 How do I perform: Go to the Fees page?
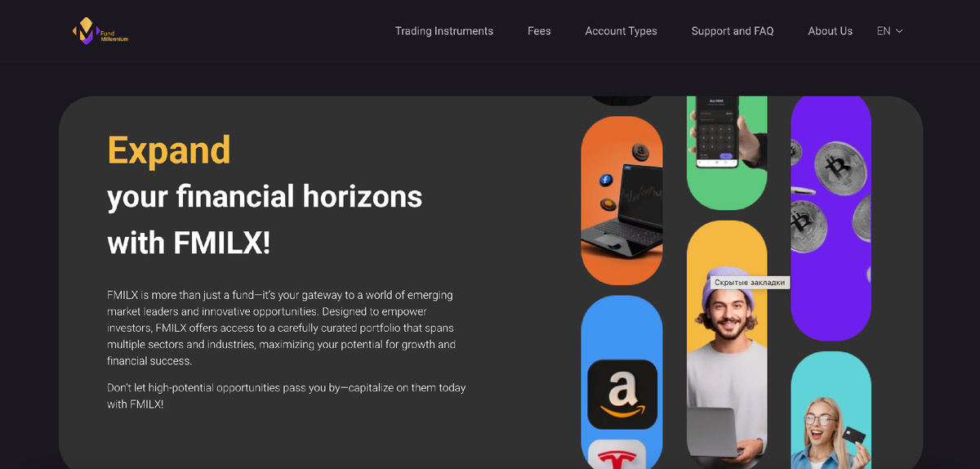tap(539, 31)
